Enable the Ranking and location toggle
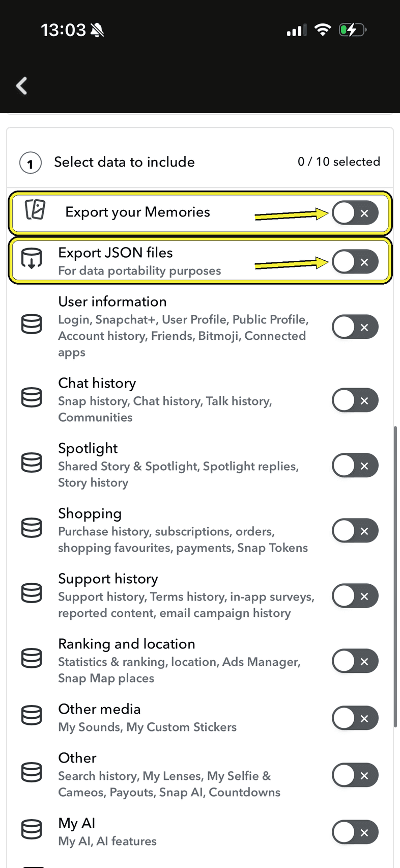Image resolution: width=400 pixels, height=868 pixels. pos(355,661)
